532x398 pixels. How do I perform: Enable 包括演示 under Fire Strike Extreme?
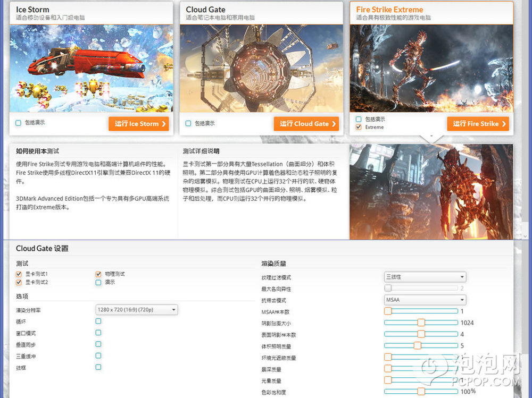pos(359,119)
